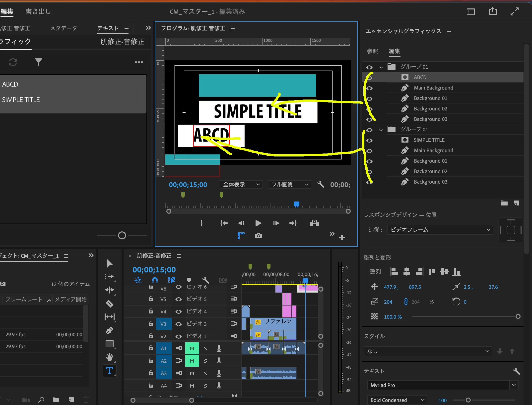Select the Hand tool
Viewport: 532px width, 405px height.
pos(110,357)
